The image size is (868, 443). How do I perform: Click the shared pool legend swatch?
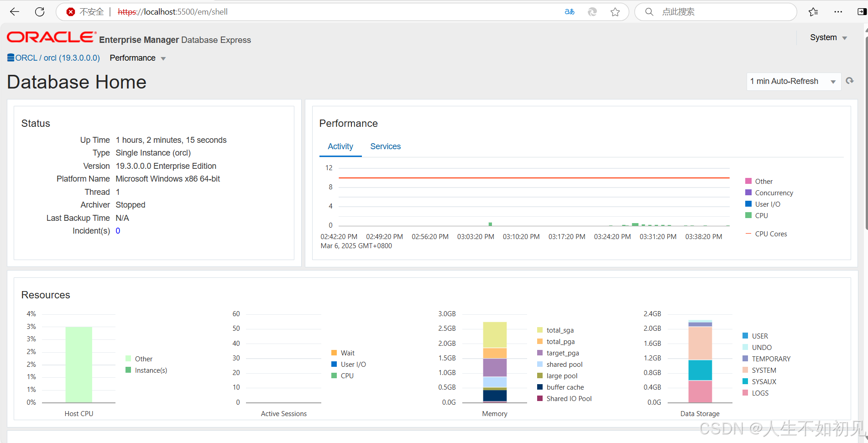coord(540,364)
